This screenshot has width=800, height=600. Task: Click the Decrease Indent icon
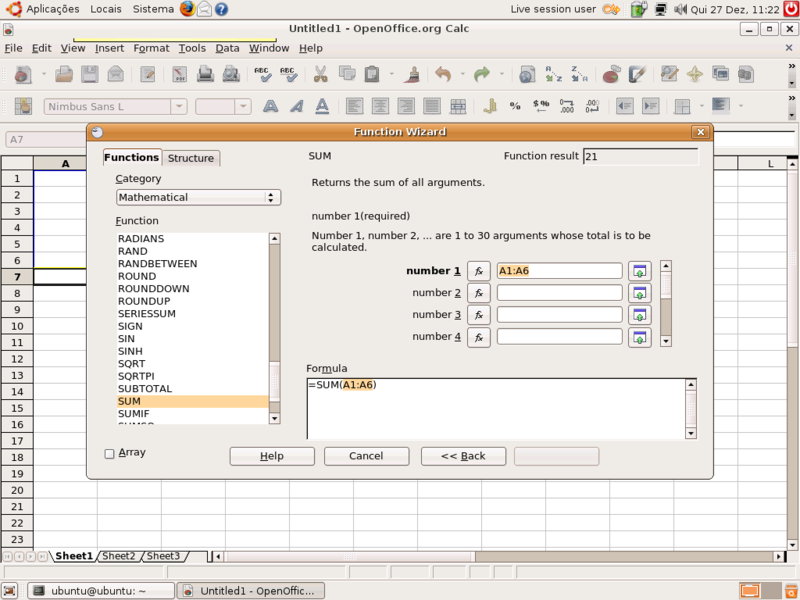(624, 106)
